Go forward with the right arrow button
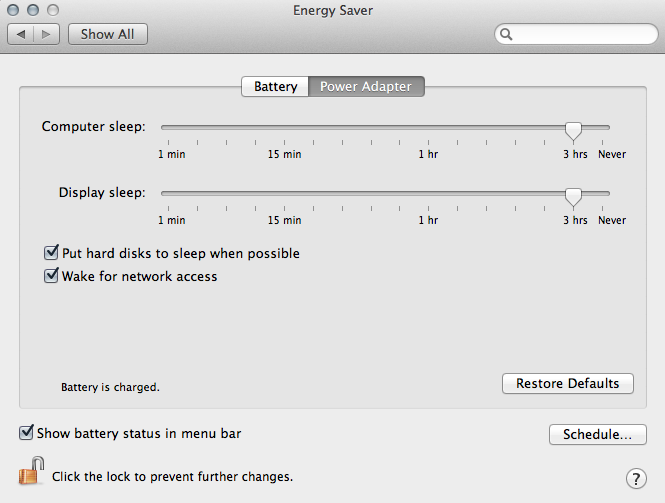This screenshot has width=665, height=503. pos(47,34)
